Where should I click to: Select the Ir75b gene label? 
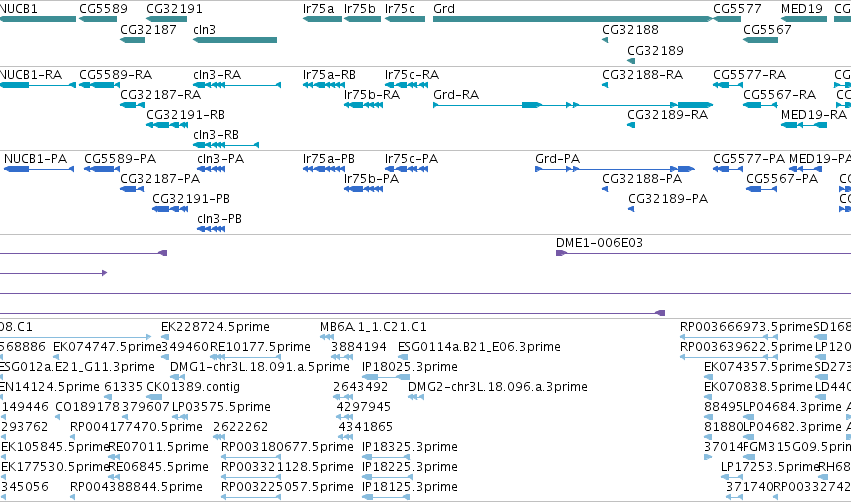click(359, 9)
